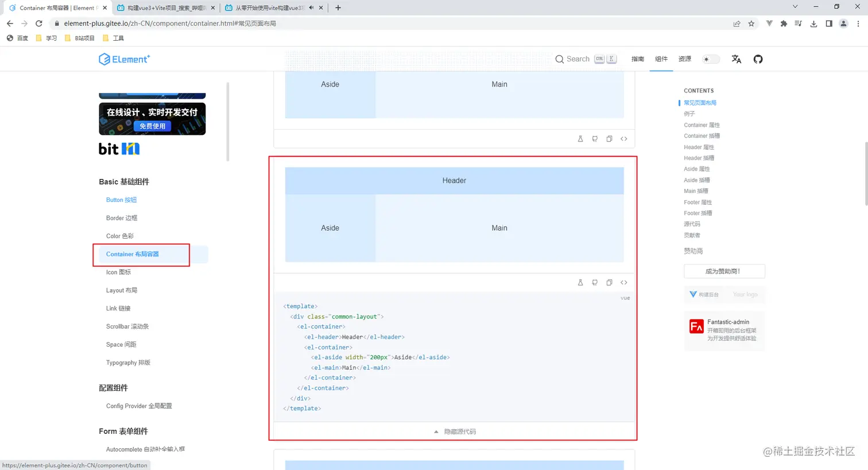Screen dimensions: 868x470
Task: Open the Search box
Action: pos(586,59)
